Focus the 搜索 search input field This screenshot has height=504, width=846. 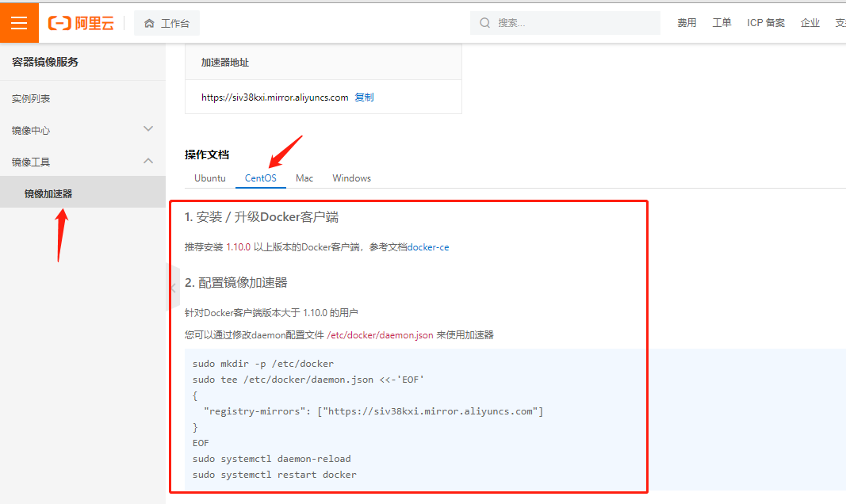pos(565,23)
